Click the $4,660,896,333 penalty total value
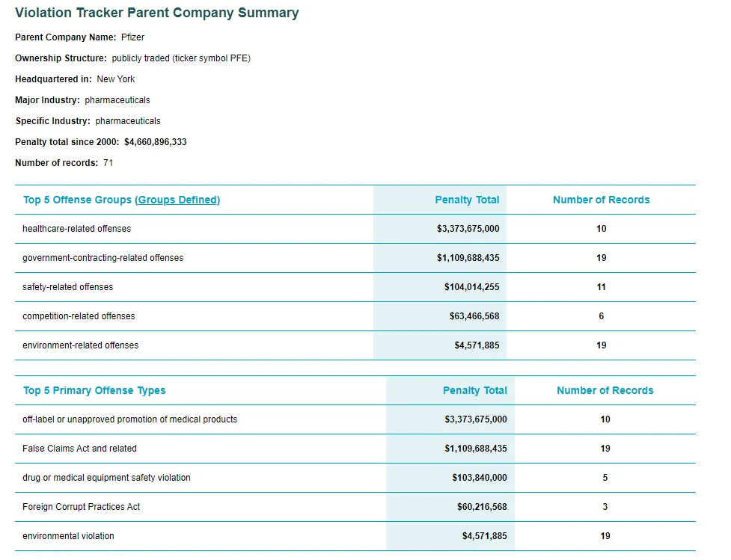 [156, 142]
